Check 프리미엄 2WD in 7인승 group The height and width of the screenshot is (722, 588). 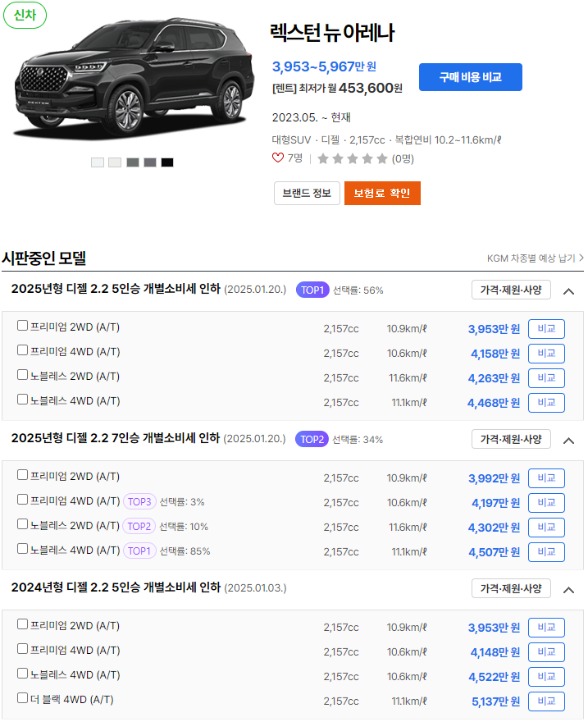(x=22, y=475)
